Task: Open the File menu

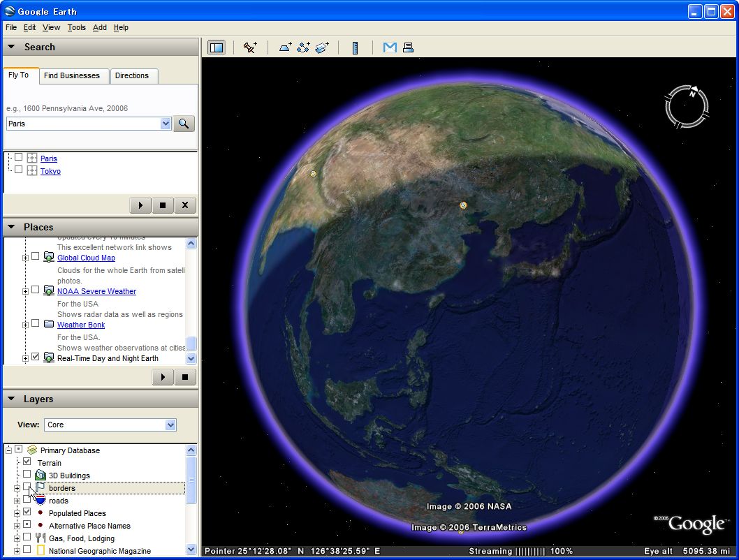Action: 11,28
